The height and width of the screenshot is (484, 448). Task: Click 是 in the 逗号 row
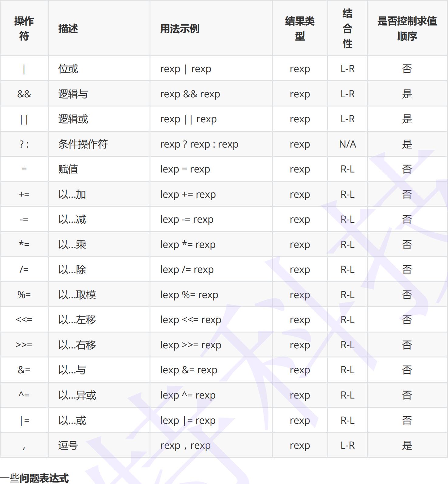tap(407, 445)
